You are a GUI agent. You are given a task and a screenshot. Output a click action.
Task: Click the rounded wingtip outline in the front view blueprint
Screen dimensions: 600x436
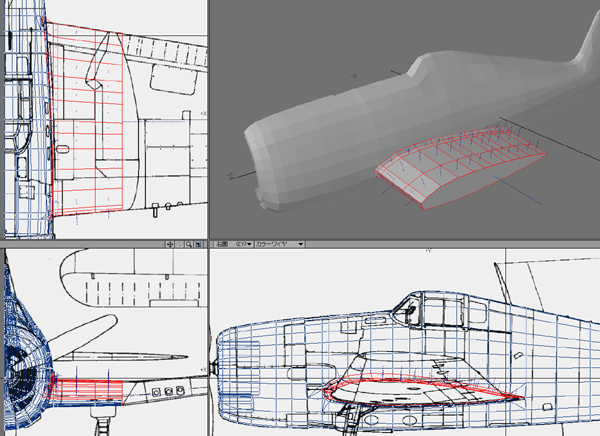coord(75,265)
